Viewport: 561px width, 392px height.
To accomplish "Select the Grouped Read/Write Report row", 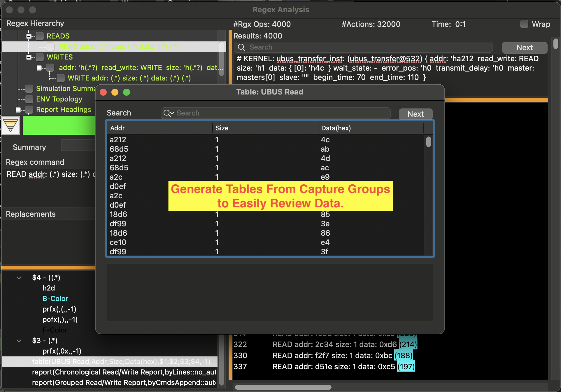I will 124,383.
